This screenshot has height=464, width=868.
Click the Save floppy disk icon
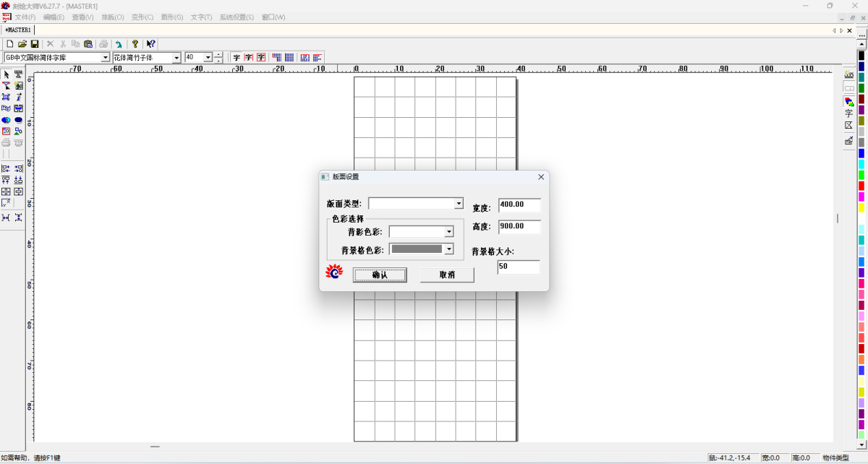click(34, 44)
